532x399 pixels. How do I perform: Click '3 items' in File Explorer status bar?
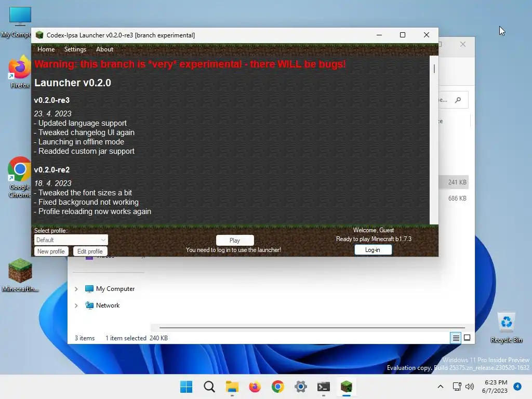point(85,338)
